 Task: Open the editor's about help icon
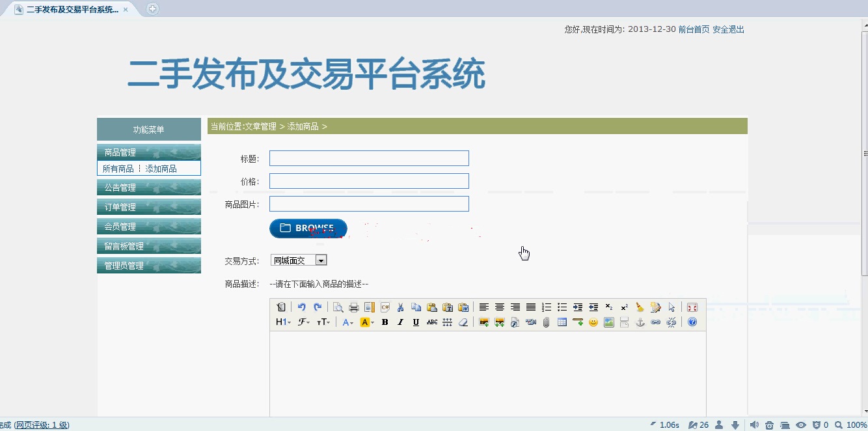[x=692, y=322]
